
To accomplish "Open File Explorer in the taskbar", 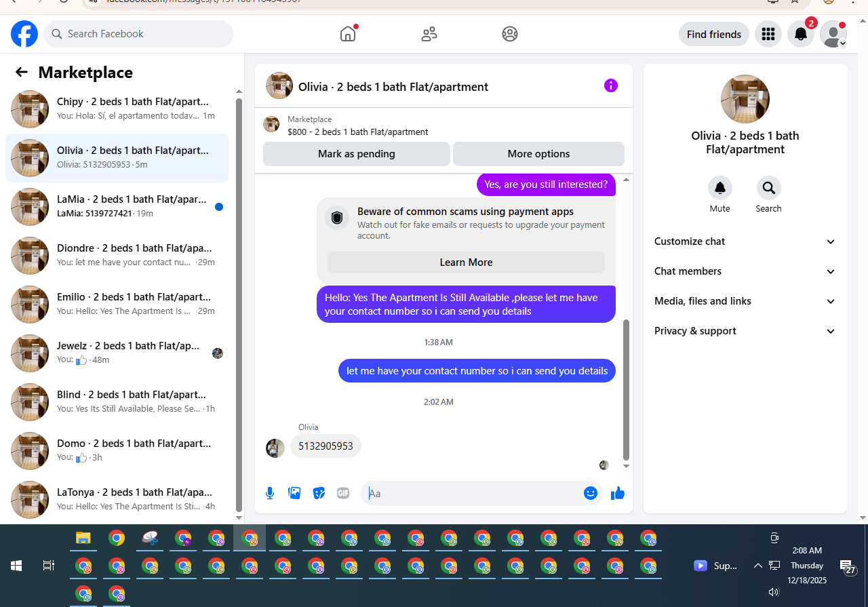I will click(x=83, y=539).
